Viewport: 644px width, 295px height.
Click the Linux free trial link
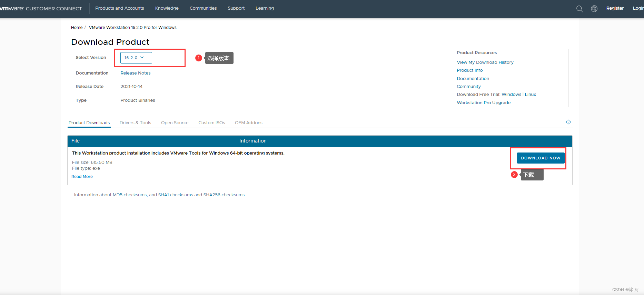tap(530, 95)
